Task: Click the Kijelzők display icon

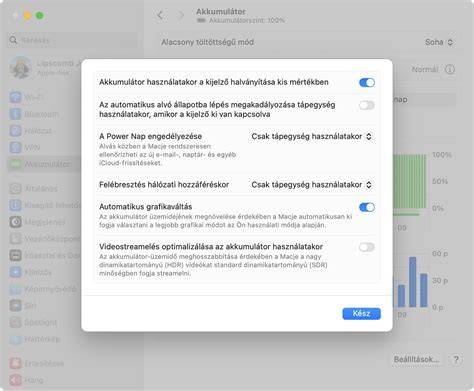Action: pos(15,272)
